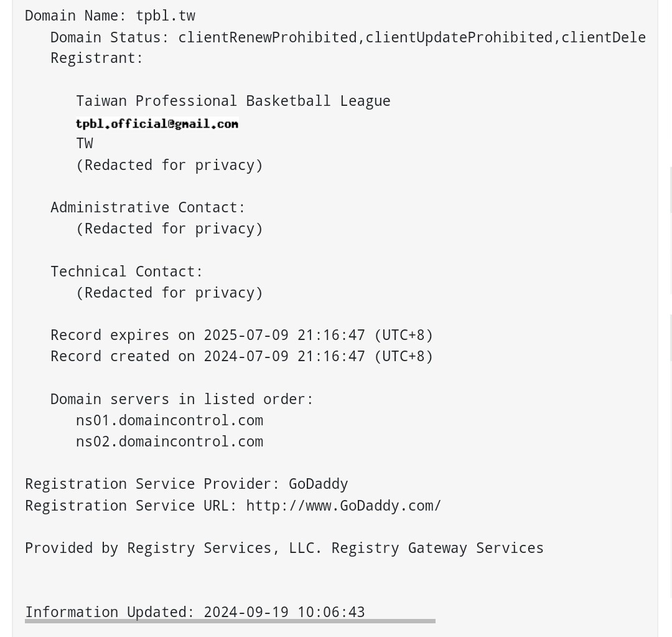This screenshot has height=637, width=672.
Task: Click the tpbl.tw domain name text
Action: click(x=166, y=16)
